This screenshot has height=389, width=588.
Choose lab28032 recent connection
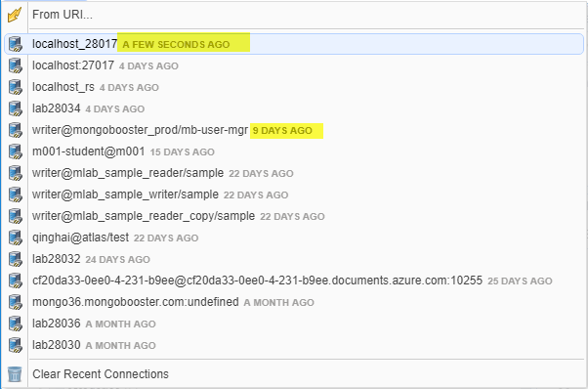point(294,259)
